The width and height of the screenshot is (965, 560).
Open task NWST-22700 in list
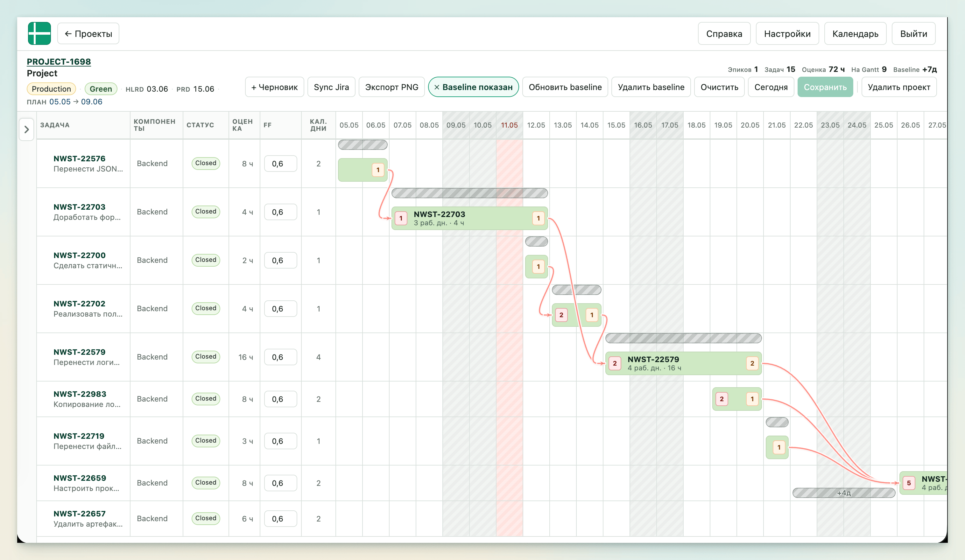[x=79, y=255]
